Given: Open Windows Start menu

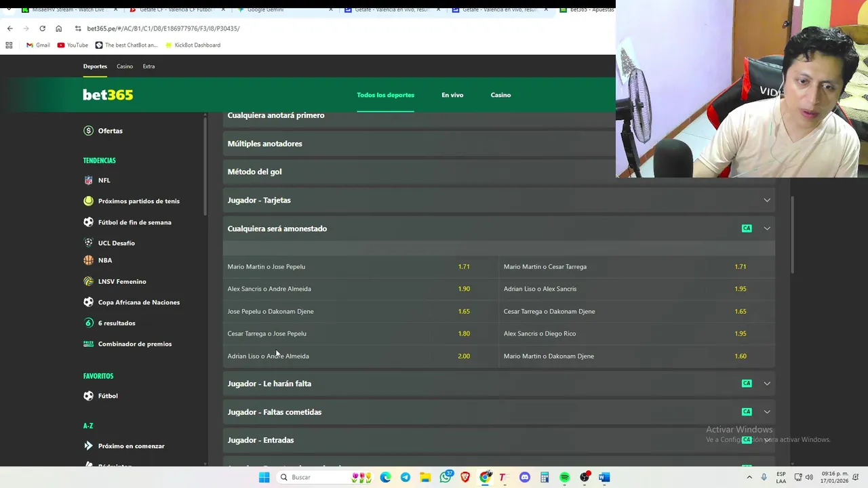Looking at the screenshot, I should click(x=264, y=477).
